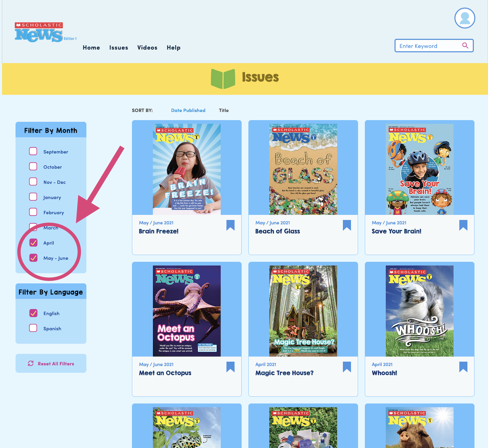Bookmark the Meet an Octopus issue
488x448 pixels.
230,367
